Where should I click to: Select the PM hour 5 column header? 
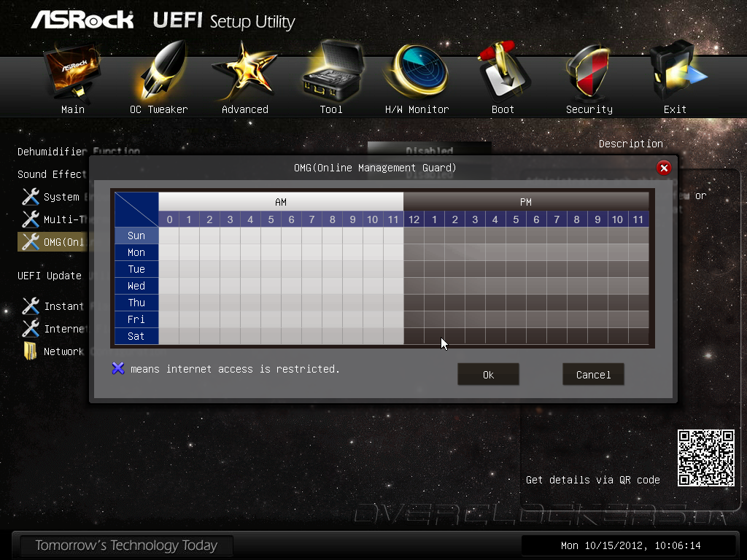[x=516, y=219]
